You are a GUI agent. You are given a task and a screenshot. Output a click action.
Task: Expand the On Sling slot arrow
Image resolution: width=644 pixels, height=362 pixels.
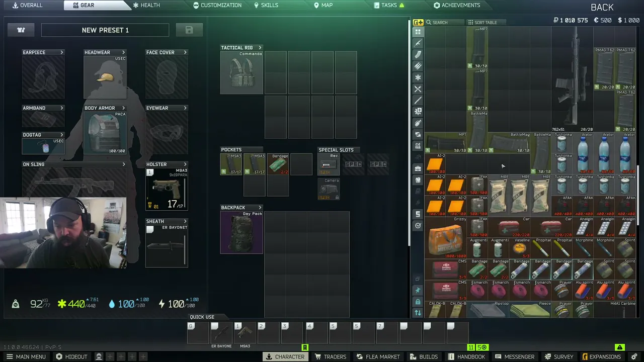pyautogui.click(x=124, y=164)
